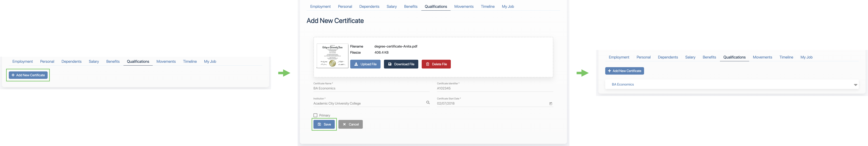
Task: Open the calendar icon for Certificate Start Date
Action: pos(551,103)
